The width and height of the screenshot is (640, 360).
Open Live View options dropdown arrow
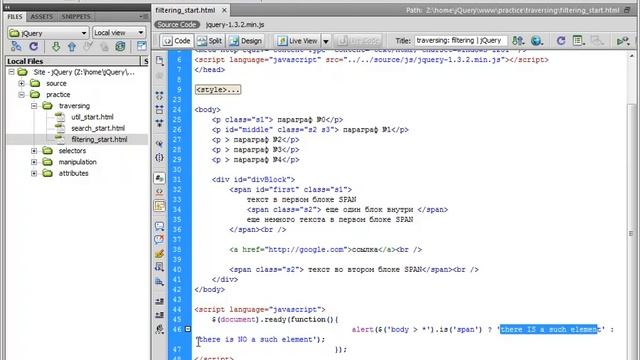pyautogui.click(x=326, y=41)
